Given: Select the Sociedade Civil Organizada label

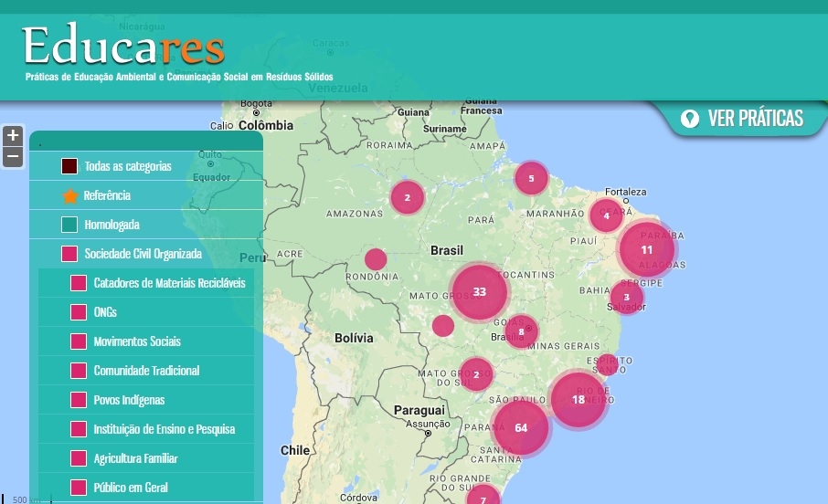Looking at the screenshot, I should click(143, 254).
